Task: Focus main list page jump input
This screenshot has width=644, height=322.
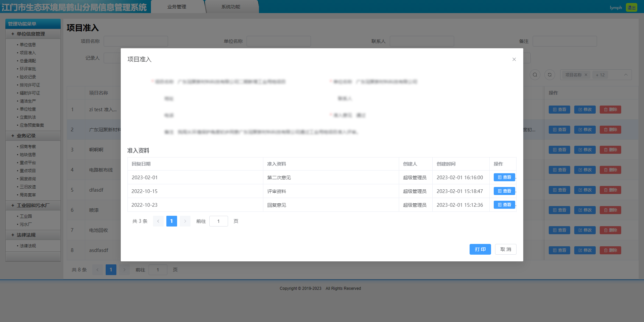Action: (x=158, y=270)
